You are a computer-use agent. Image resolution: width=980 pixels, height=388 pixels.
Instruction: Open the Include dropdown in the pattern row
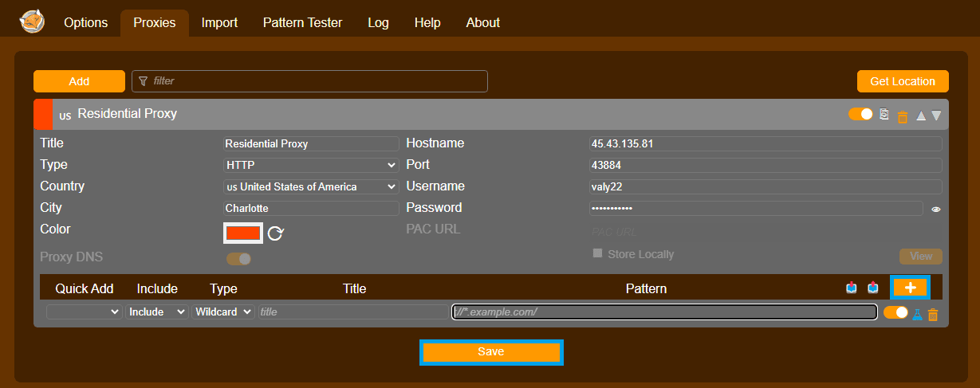pos(157,312)
